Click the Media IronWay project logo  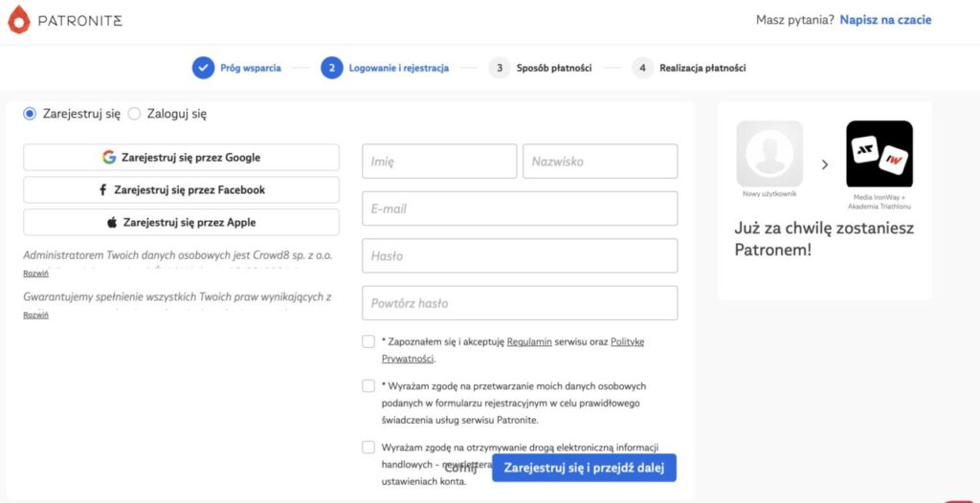click(879, 153)
